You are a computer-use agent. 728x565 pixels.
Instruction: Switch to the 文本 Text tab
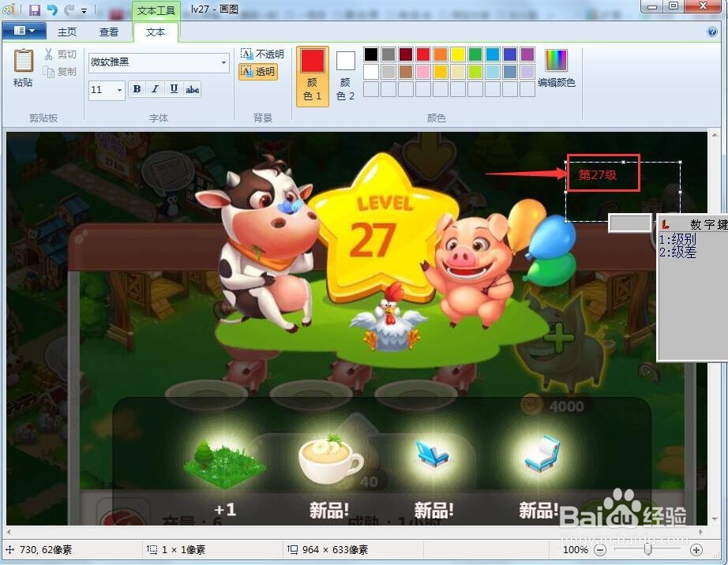pyautogui.click(x=156, y=32)
